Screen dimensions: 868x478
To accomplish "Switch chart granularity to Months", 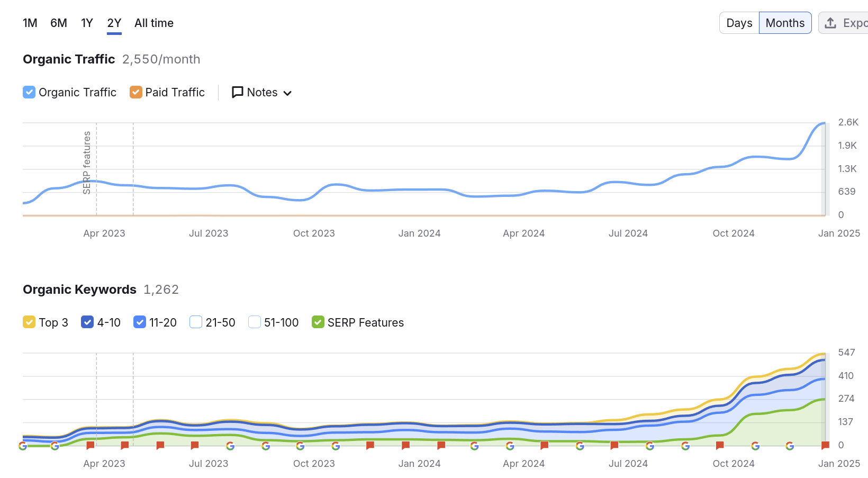I will coord(785,23).
